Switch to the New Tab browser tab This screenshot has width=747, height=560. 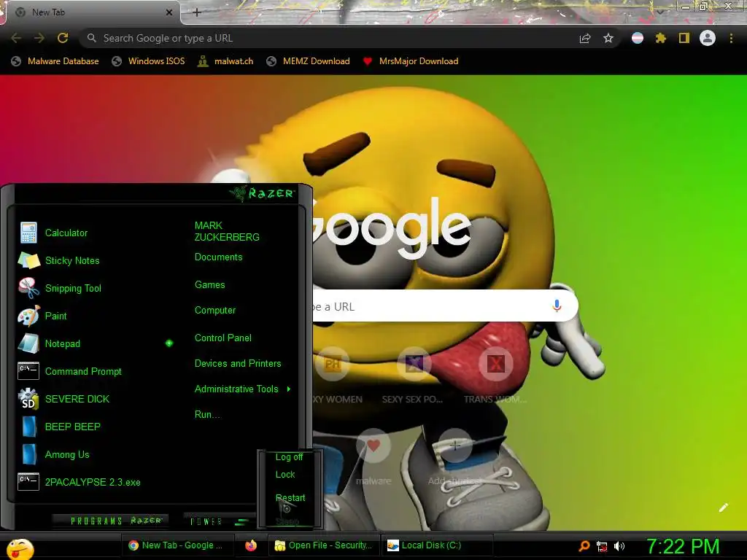point(90,12)
